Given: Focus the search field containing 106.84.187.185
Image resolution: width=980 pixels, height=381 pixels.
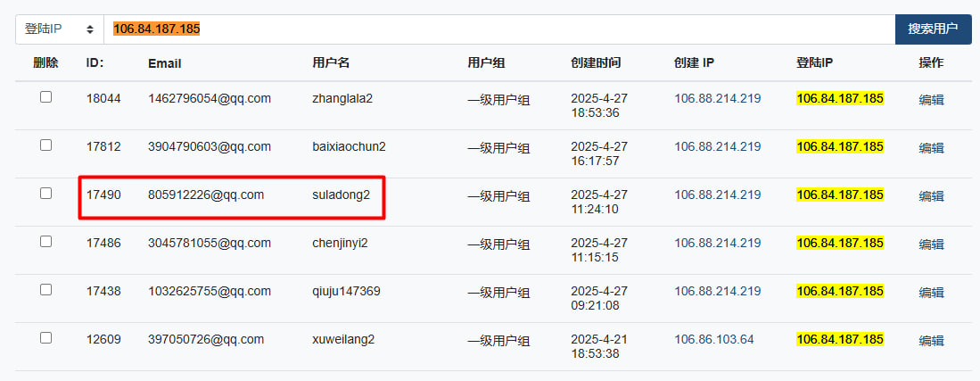Looking at the screenshot, I should point(499,29).
